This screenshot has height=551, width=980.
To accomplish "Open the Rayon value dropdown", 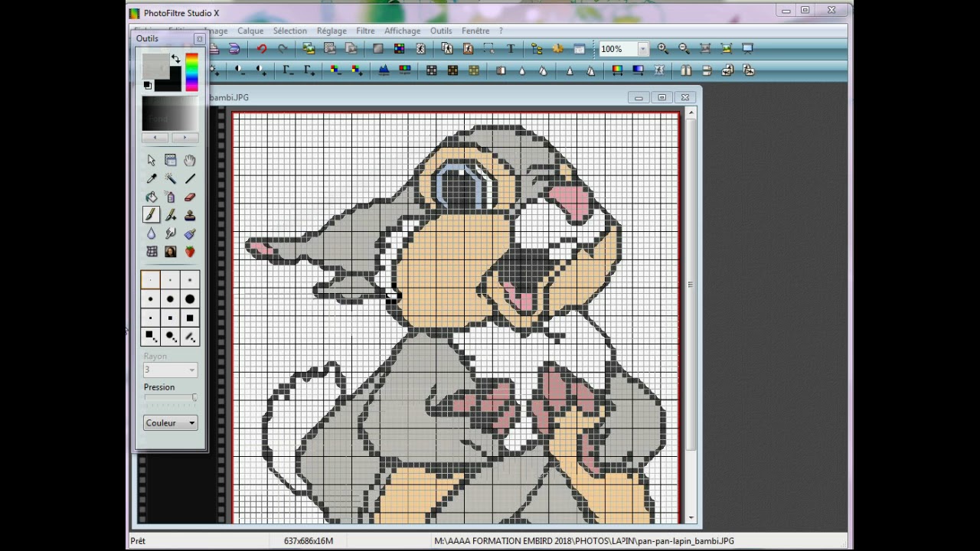I will (x=191, y=370).
